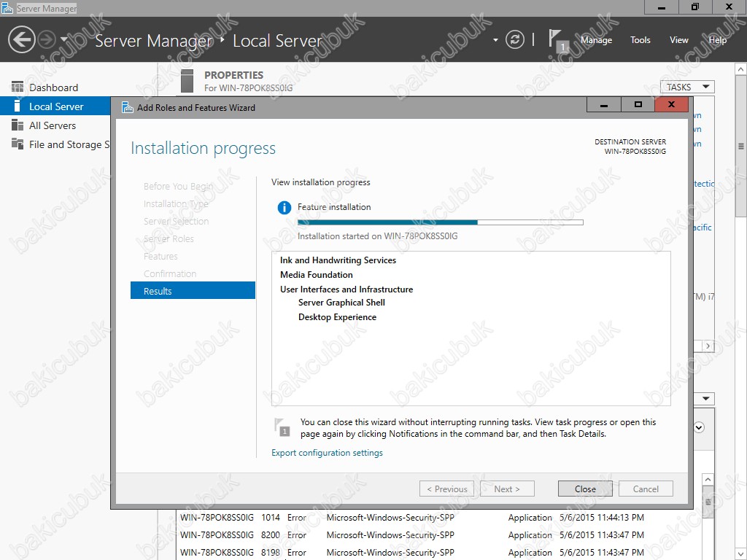Click the Server Manager title bar icon

tap(7, 8)
